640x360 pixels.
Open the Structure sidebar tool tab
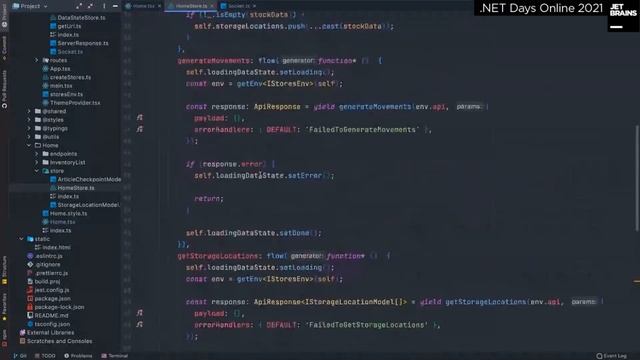[x=4, y=269]
